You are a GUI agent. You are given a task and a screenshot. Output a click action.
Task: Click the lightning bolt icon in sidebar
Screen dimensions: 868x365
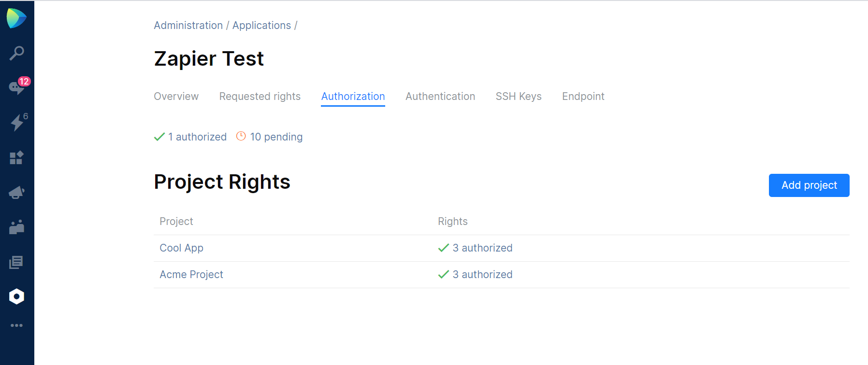point(17,123)
